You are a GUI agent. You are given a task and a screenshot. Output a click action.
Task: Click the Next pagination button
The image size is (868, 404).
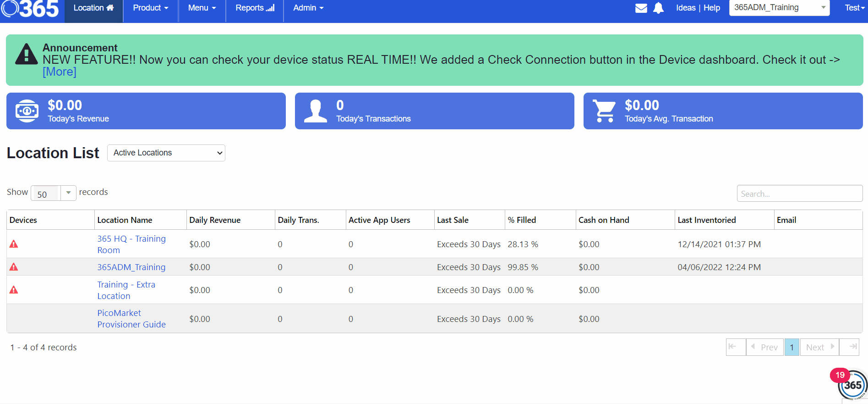coord(820,347)
